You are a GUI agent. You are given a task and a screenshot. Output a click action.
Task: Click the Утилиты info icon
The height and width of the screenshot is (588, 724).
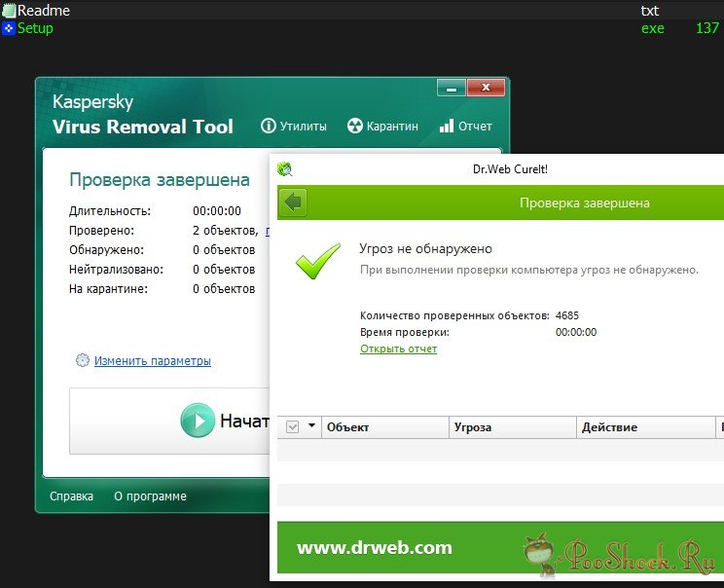(x=269, y=126)
